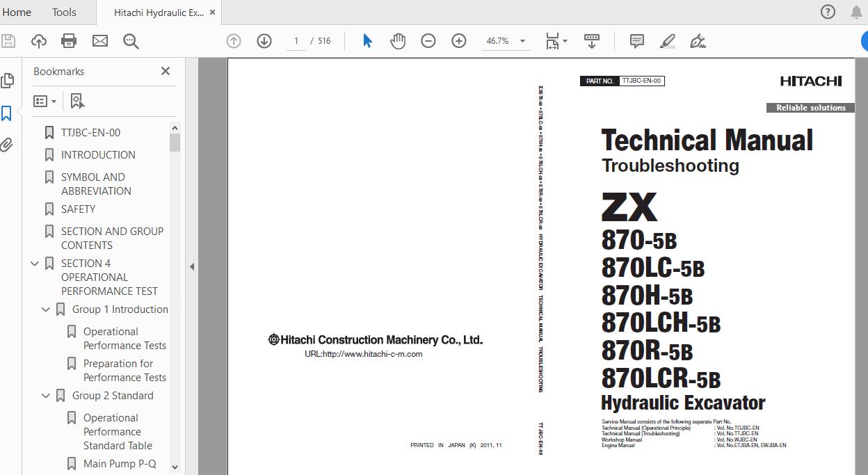Add a comment with speech bubble icon

tap(636, 41)
